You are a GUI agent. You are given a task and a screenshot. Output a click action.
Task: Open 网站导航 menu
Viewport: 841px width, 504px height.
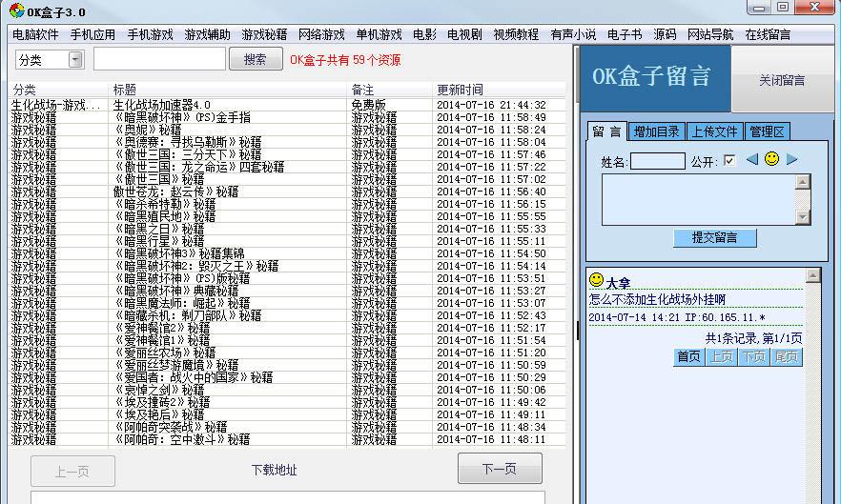(710, 35)
